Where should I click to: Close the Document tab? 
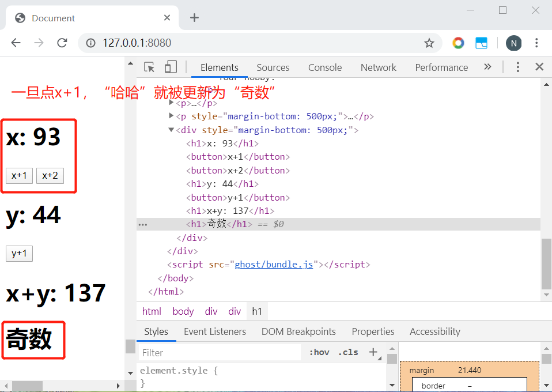pos(167,18)
